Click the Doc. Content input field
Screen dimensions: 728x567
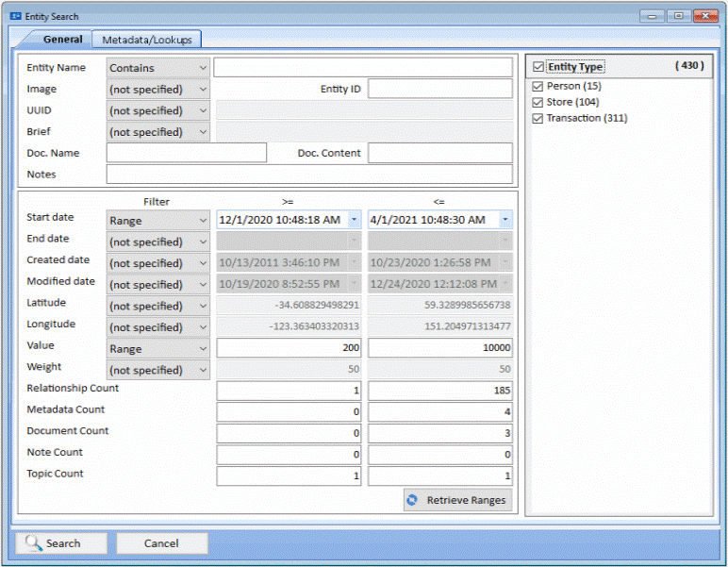coord(439,153)
